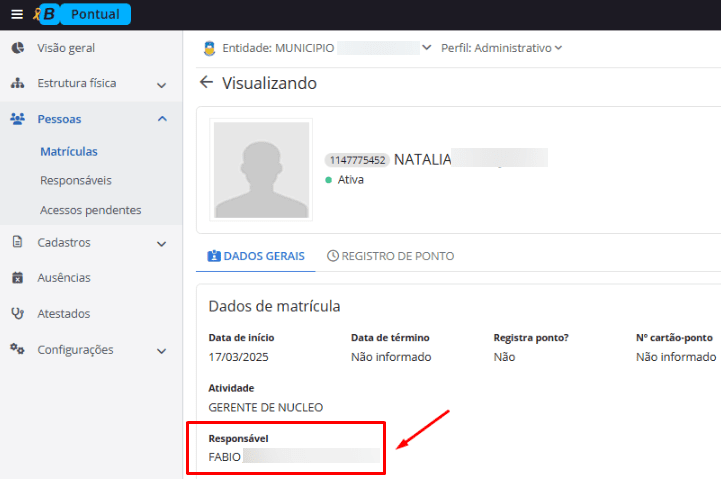The width and height of the screenshot is (721, 479).
Task: Click GERENTE DE NUCLEO activity value
Action: [266, 407]
